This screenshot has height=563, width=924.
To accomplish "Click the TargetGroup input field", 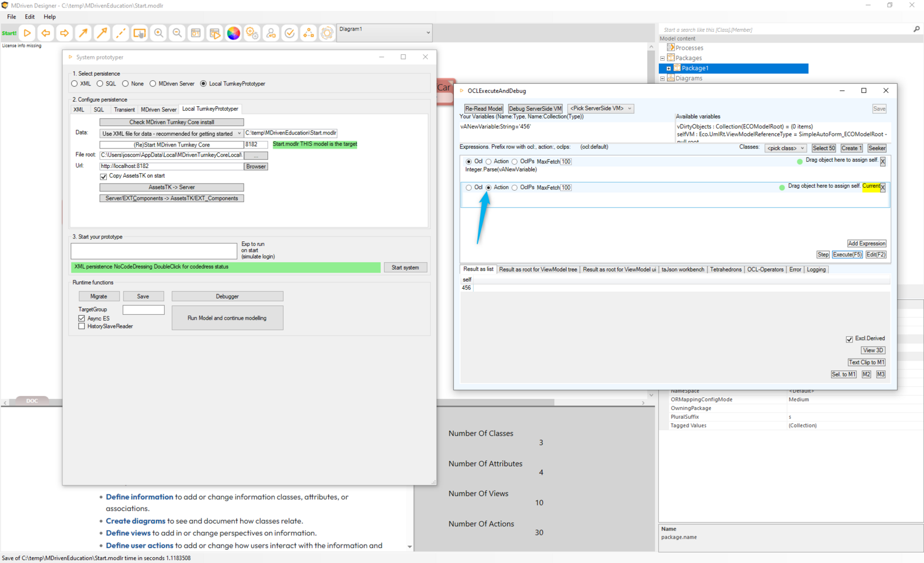I will pyautogui.click(x=144, y=310).
